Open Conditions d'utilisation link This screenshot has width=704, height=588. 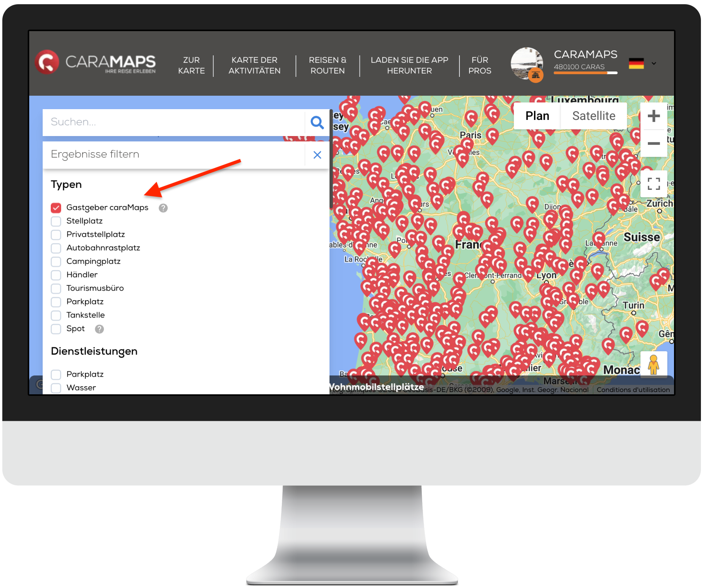tap(633, 390)
